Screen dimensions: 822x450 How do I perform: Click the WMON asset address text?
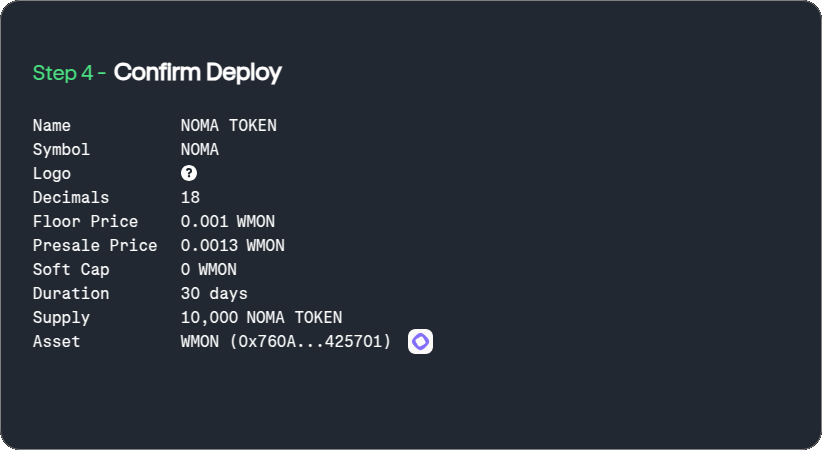[286, 341]
